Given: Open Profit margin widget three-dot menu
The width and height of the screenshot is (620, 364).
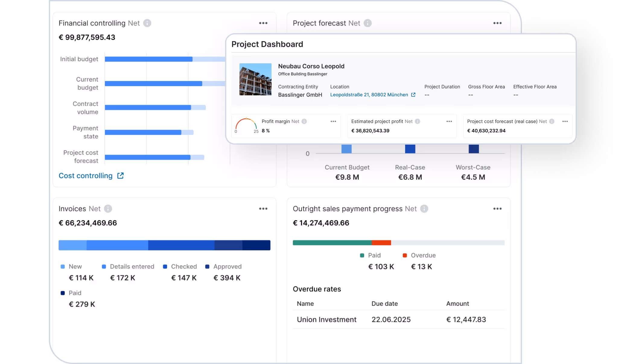Looking at the screenshot, I should click(x=333, y=121).
